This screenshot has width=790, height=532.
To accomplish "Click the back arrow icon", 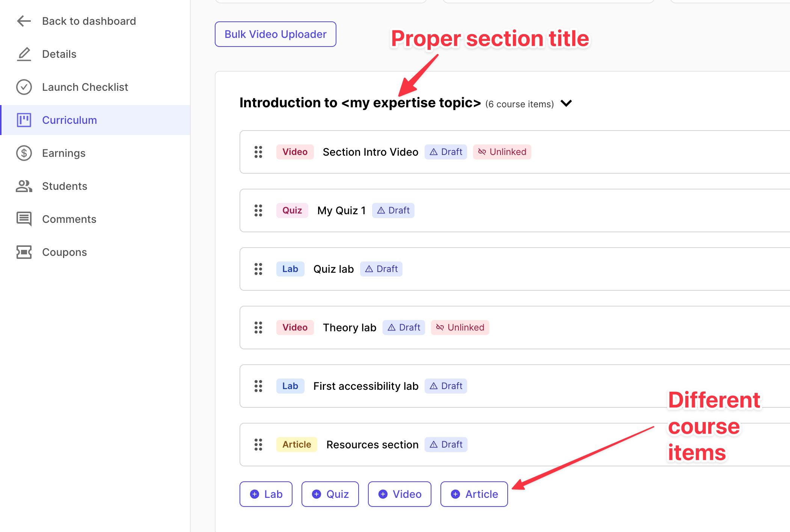I will tap(24, 21).
